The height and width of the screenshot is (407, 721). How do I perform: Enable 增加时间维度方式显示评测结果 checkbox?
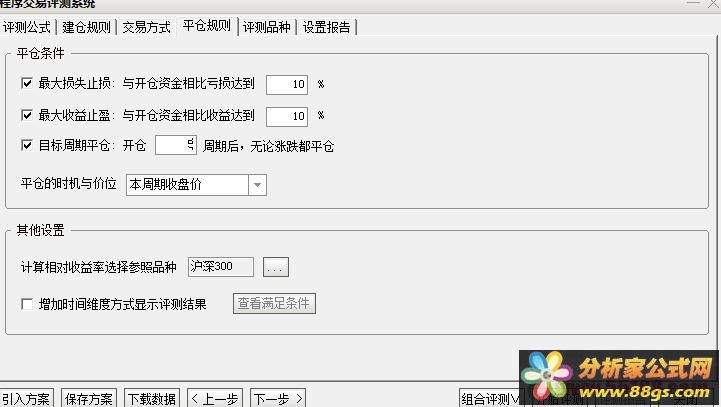click(x=27, y=304)
